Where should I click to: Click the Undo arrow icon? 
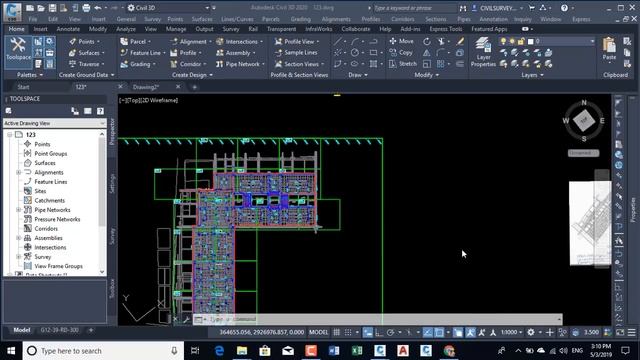point(98,8)
